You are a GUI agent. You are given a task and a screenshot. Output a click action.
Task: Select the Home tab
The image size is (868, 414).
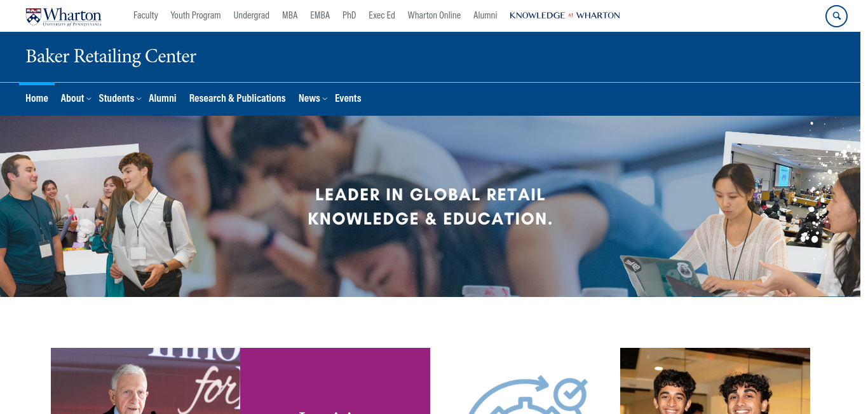(x=37, y=98)
